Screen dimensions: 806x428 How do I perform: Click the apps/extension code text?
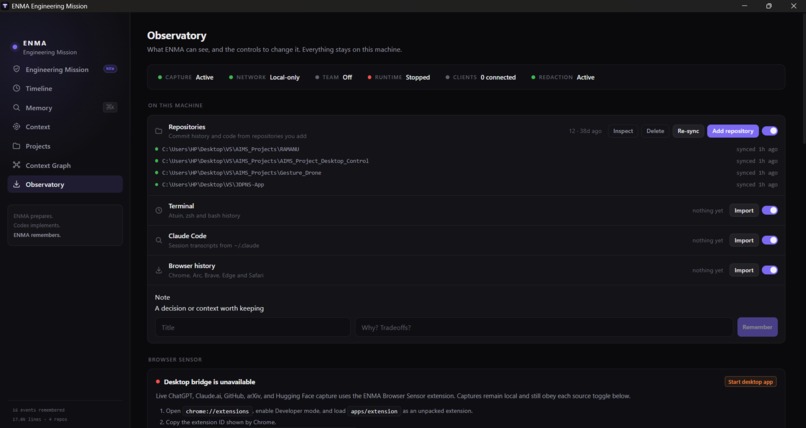click(x=374, y=412)
